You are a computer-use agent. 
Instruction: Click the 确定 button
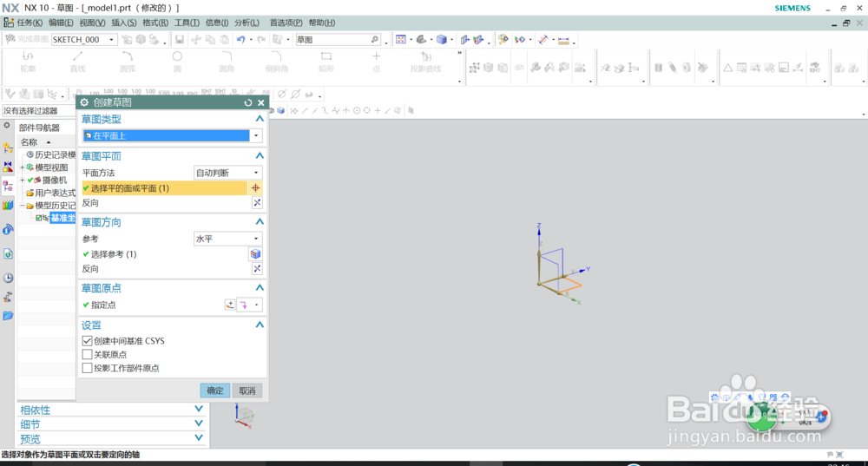pos(214,391)
